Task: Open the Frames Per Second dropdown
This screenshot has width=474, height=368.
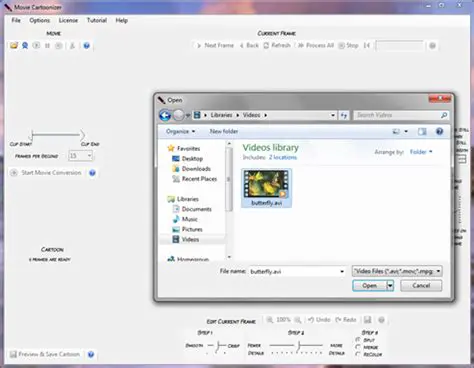Action: (x=89, y=156)
